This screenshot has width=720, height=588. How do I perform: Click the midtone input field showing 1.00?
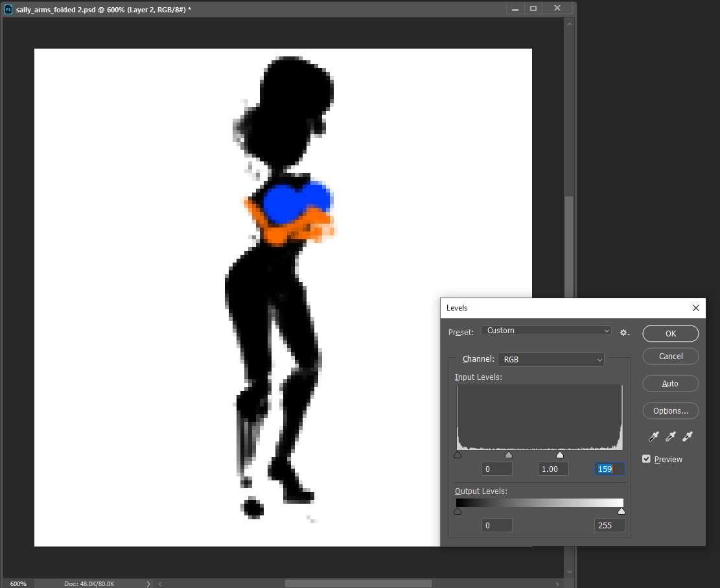tap(554, 469)
